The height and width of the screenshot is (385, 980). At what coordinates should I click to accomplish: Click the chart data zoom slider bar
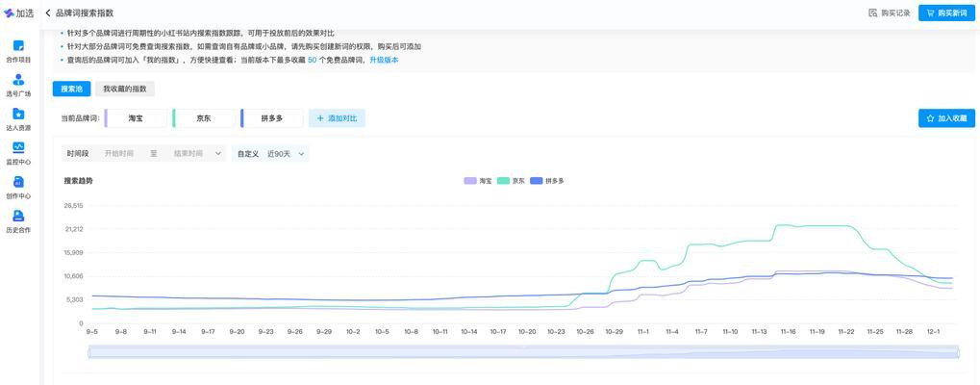pyautogui.click(x=524, y=352)
